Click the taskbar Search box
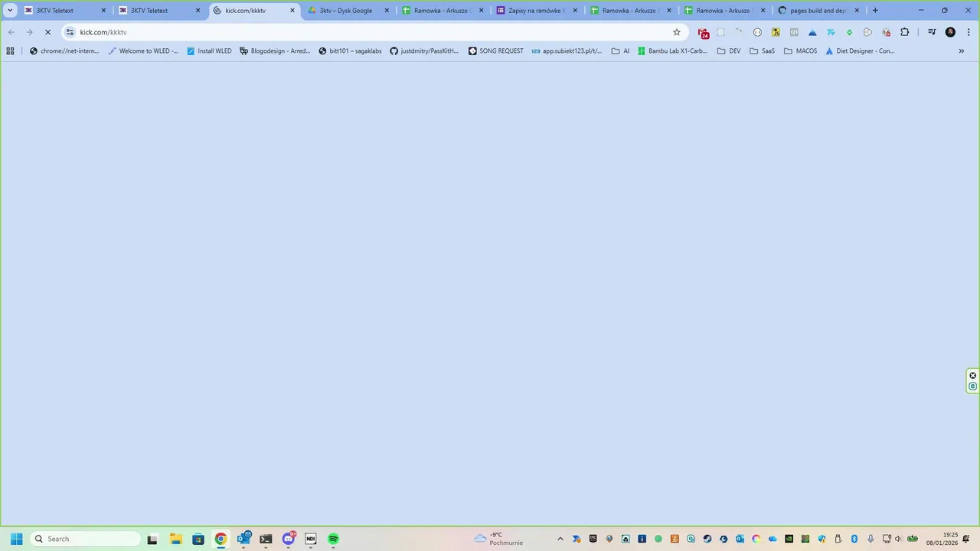This screenshot has width=980, height=551. (86, 539)
